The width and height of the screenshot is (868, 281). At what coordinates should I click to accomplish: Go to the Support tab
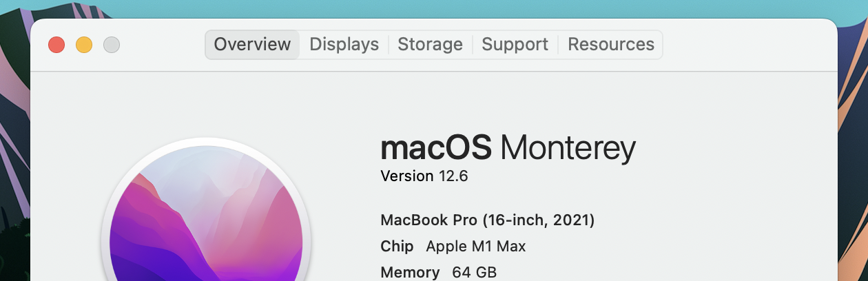click(x=515, y=45)
